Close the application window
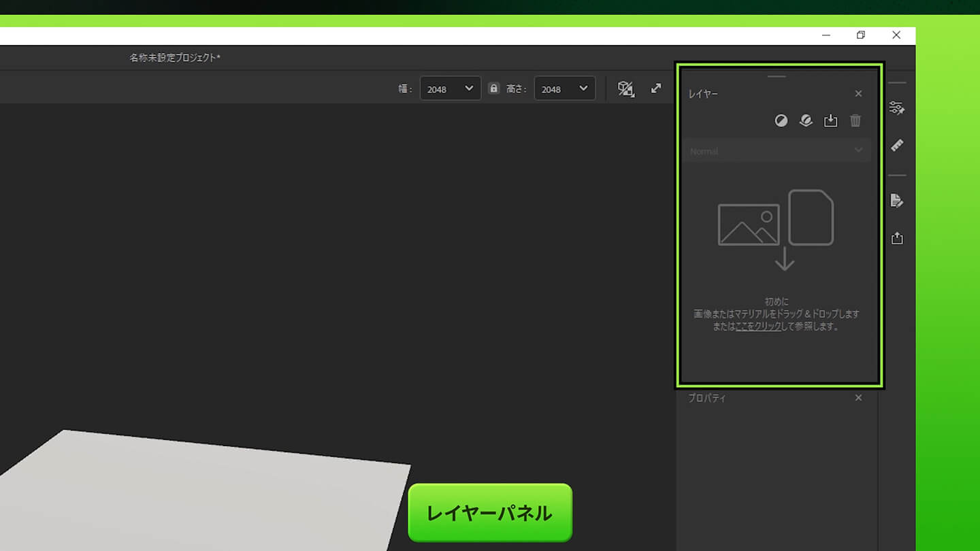 click(x=896, y=35)
